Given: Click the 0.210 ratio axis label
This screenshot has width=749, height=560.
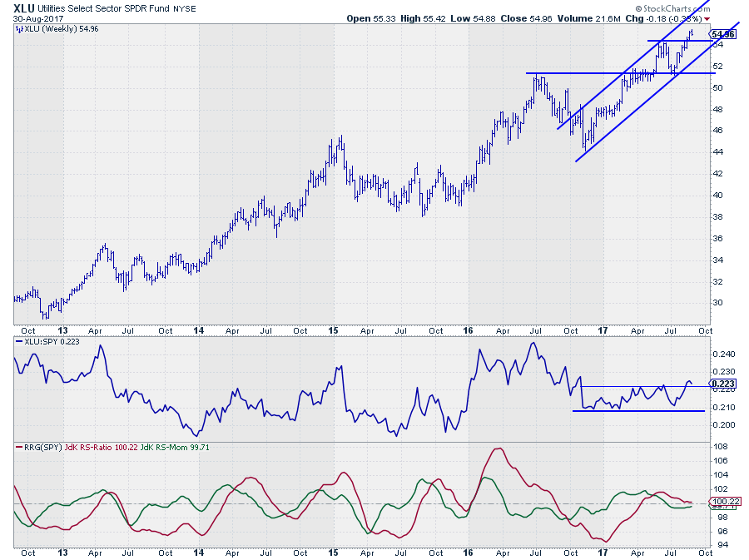Looking at the screenshot, I should pyautogui.click(x=724, y=407).
